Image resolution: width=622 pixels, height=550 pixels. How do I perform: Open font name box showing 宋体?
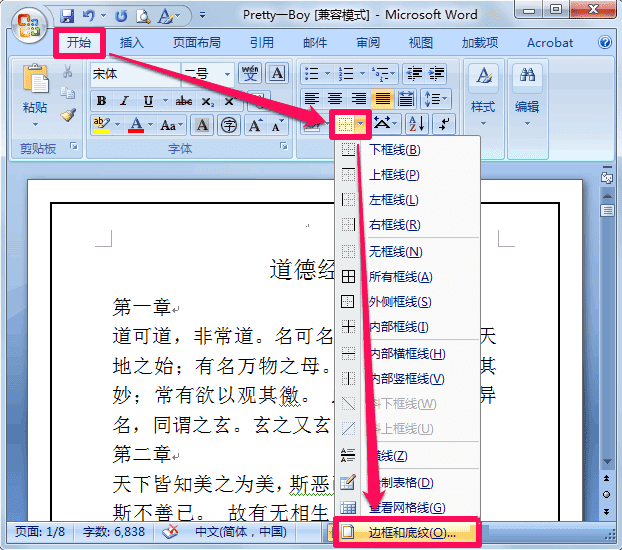point(135,74)
